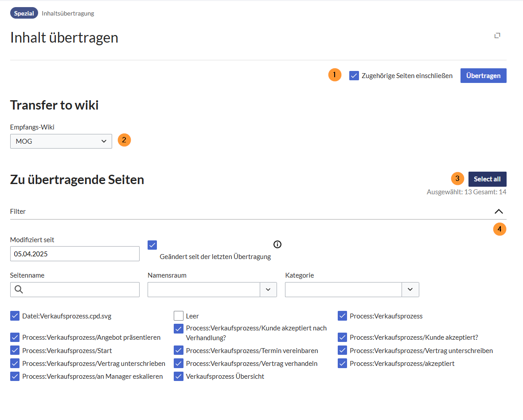This screenshot has width=523, height=420.
Task: Open the Namensraum dropdown
Action: point(268,290)
